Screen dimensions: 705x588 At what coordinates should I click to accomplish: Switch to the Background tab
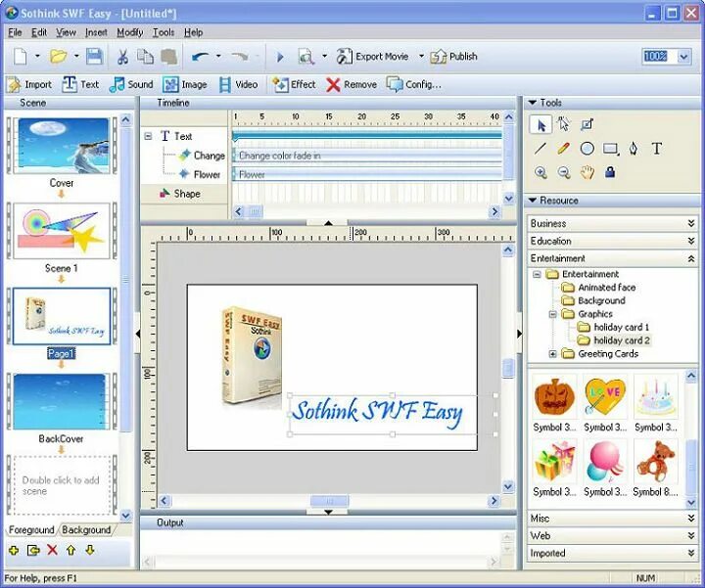(86, 530)
